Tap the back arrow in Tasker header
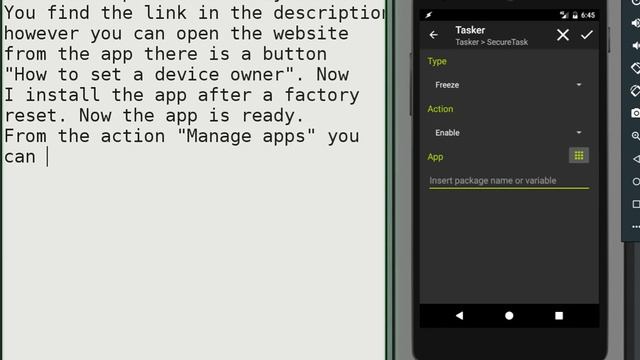 [433, 35]
